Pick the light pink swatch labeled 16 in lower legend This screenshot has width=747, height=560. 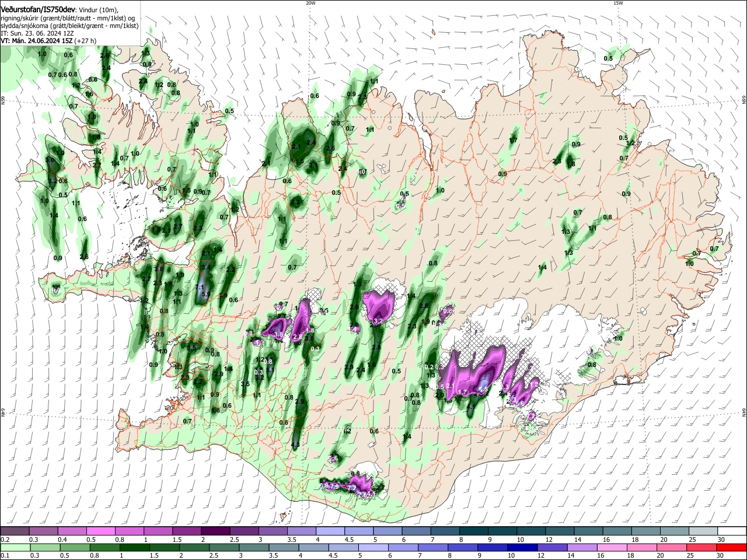point(613,547)
